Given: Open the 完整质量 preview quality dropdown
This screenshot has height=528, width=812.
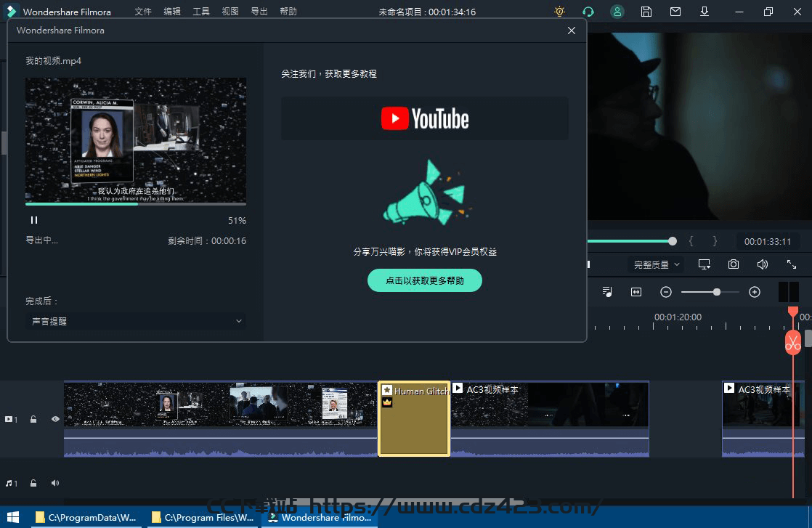Looking at the screenshot, I should point(656,264).
